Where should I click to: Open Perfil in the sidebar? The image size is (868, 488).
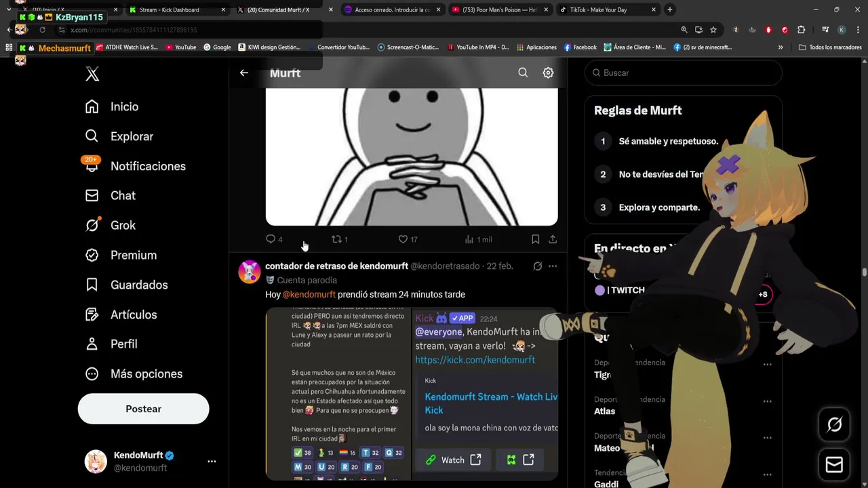pos(111,344)
